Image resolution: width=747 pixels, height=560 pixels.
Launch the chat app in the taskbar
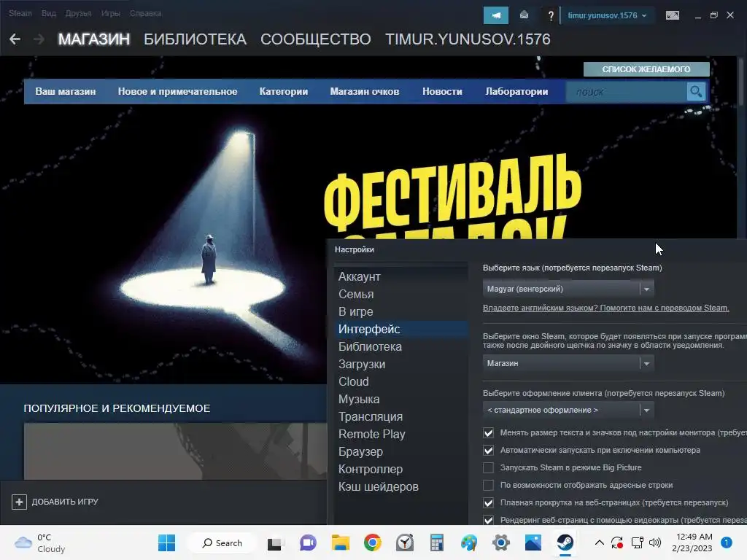click(308, 542)
